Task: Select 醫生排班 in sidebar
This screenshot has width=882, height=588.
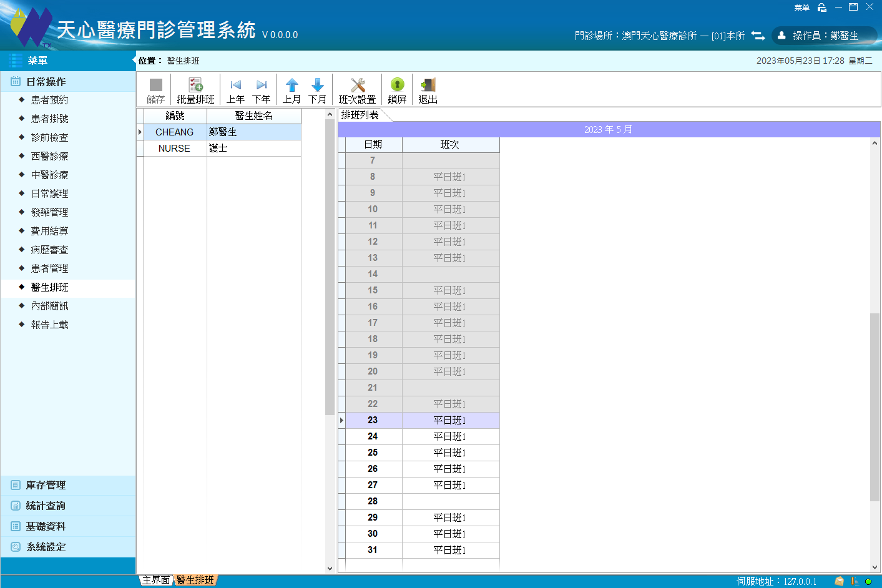Action: pos(50,287)
